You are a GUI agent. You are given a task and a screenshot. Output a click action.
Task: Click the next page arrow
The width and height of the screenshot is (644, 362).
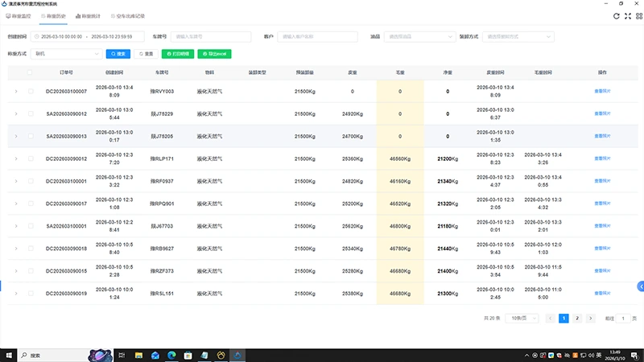591,319
